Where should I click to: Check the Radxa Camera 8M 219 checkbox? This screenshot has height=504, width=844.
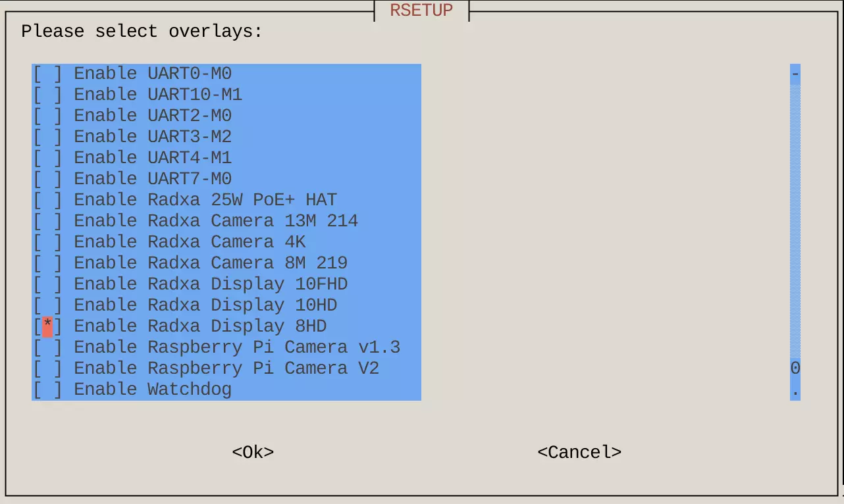pyautogui.click(x=47, y=263)
